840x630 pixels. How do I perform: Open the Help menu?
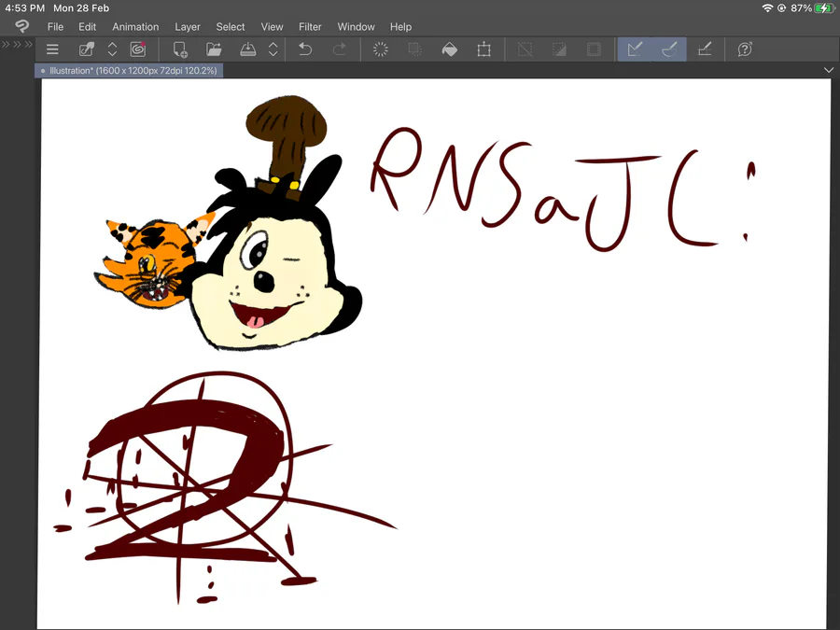400,27
